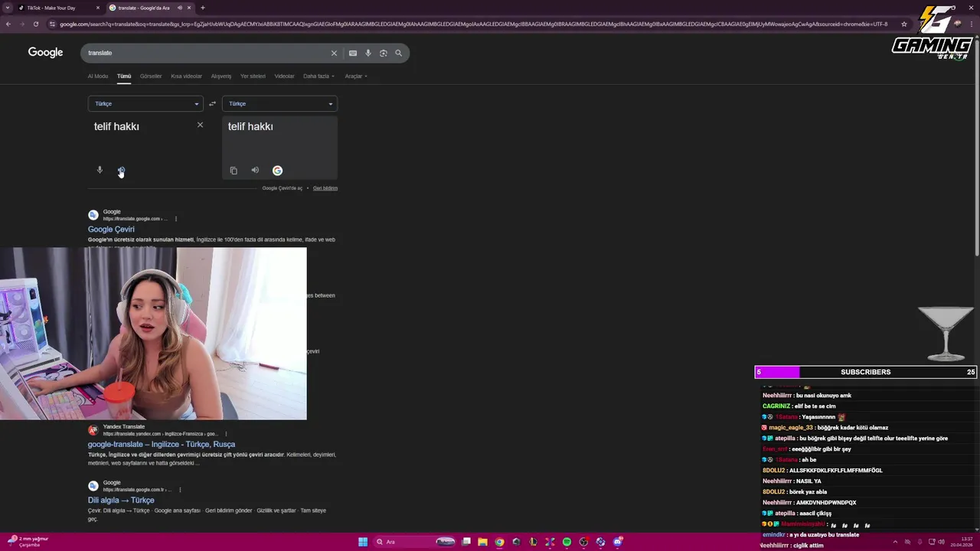Click the taskbar volume icon

[942, 542]
